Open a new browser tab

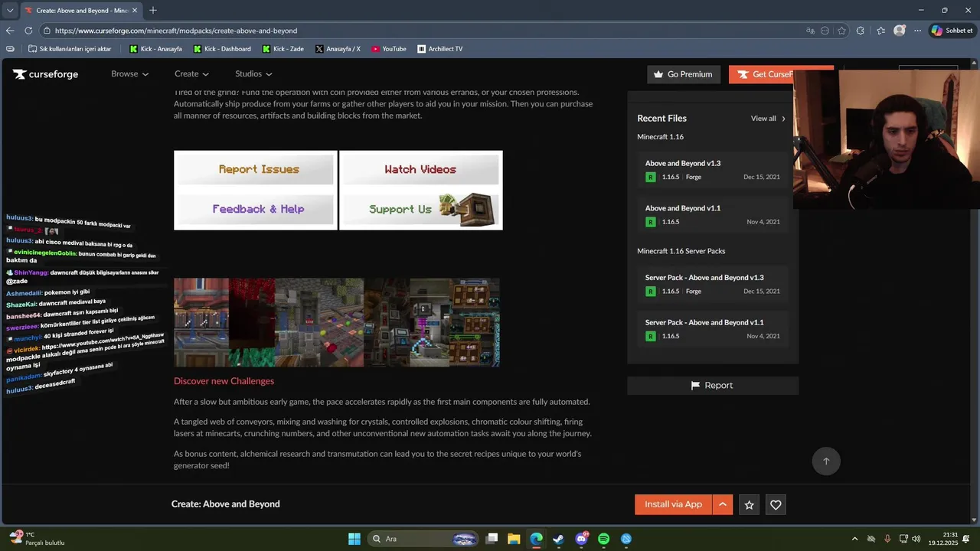click(153, 10)
